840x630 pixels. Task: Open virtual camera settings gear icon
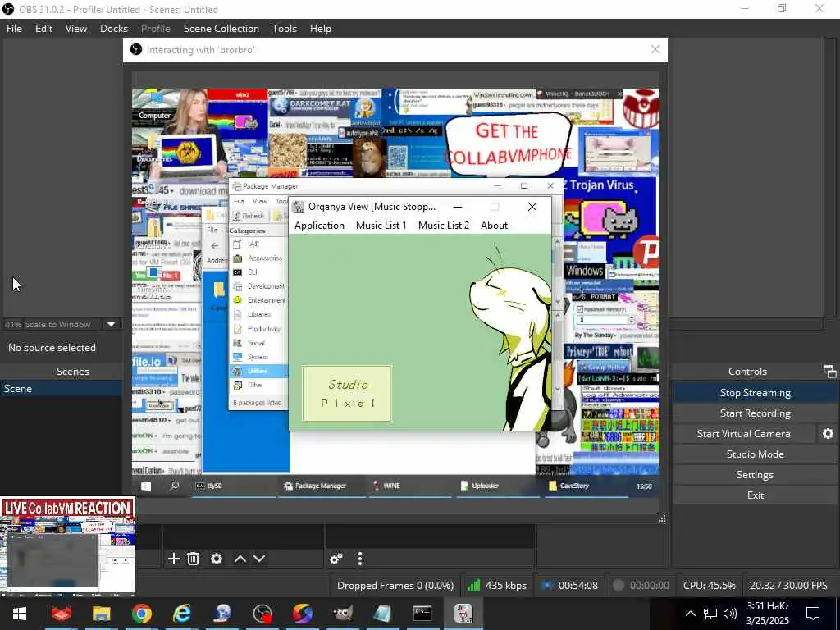(828, 433)
